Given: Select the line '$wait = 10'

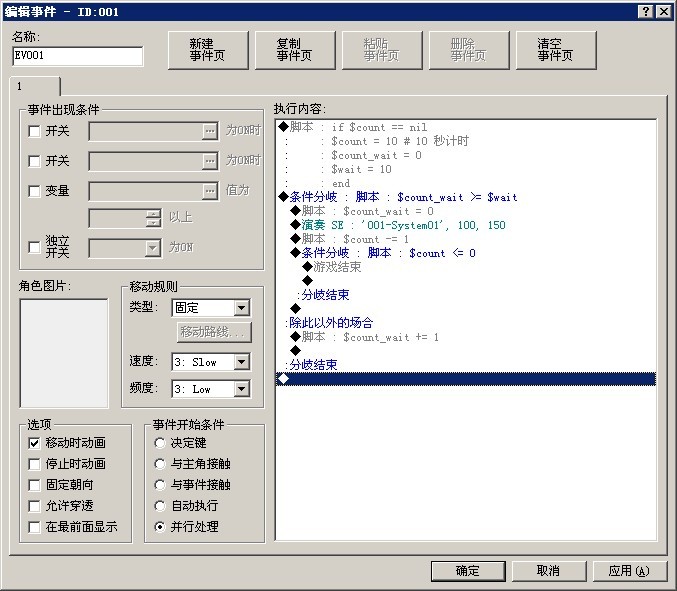Looking at the screenshot, I should point(466,169).
